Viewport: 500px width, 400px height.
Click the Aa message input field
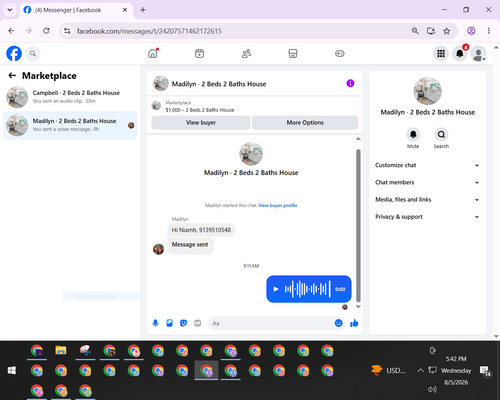pos(272,323)
